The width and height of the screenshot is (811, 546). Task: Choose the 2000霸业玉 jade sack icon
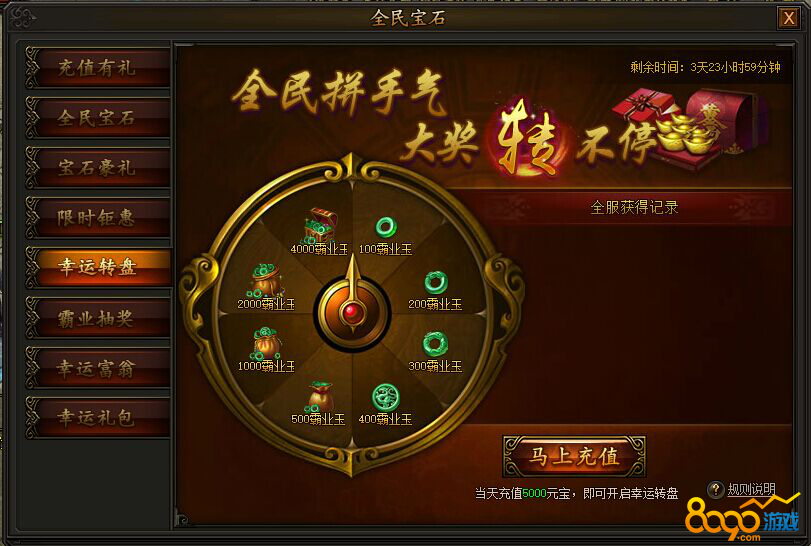[266, 280]
